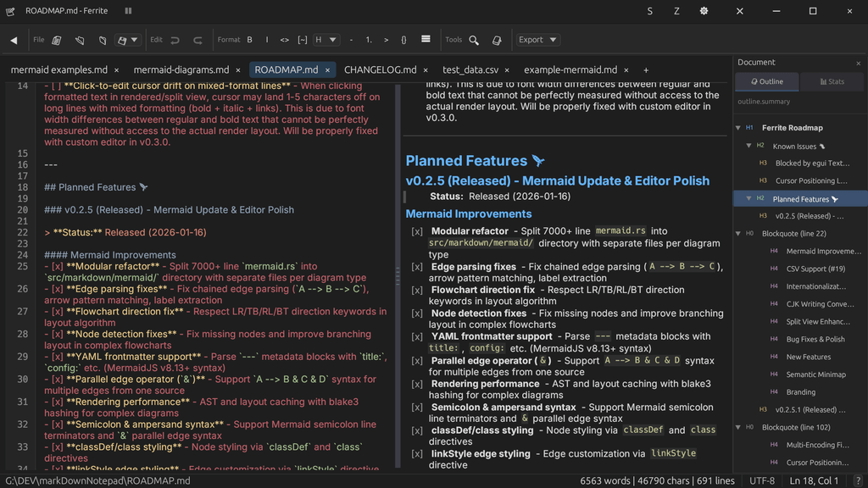Save the document with the save icon

point(123,40)
